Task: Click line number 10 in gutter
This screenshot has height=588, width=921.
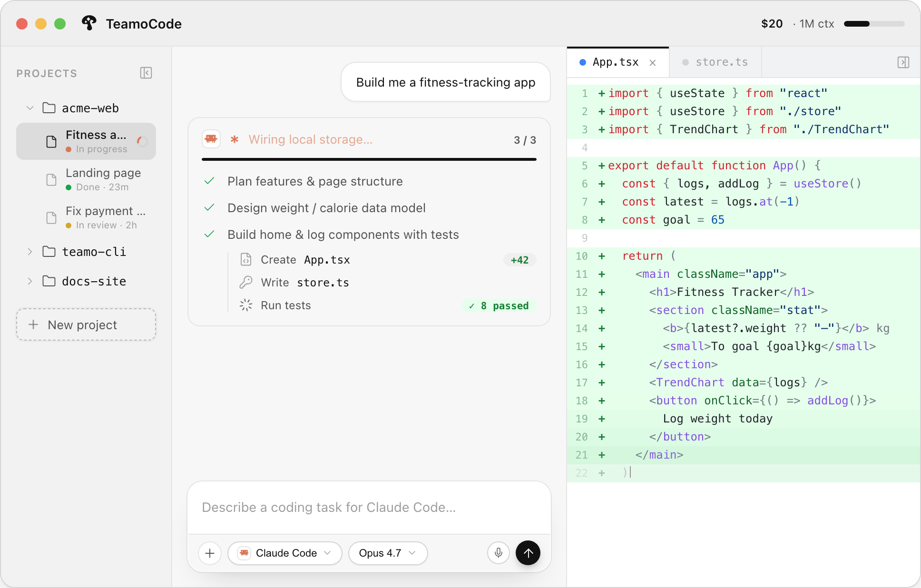Action: [581, 256]
